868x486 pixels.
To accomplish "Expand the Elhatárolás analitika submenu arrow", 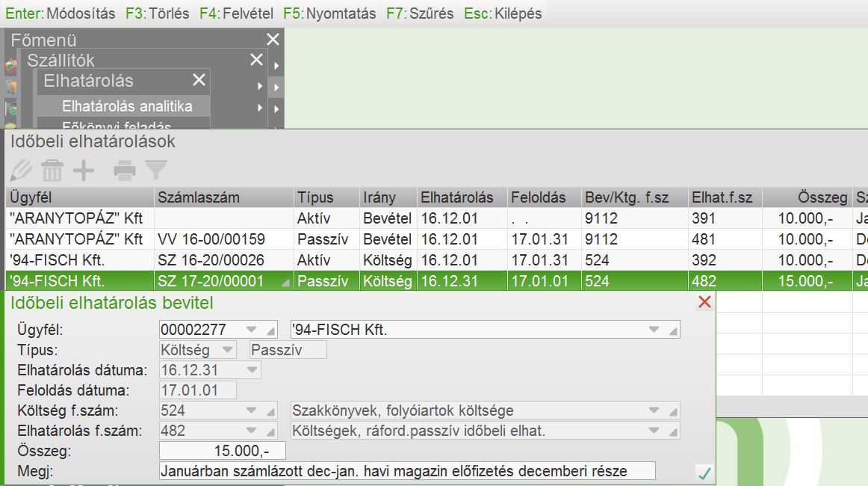I will 260,107.
